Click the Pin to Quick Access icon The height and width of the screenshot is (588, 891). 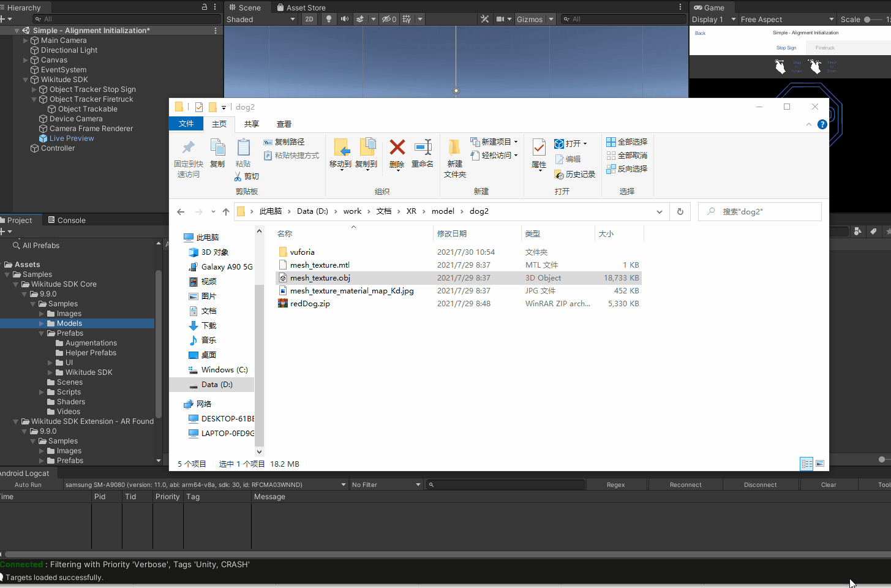pos(188,148)
